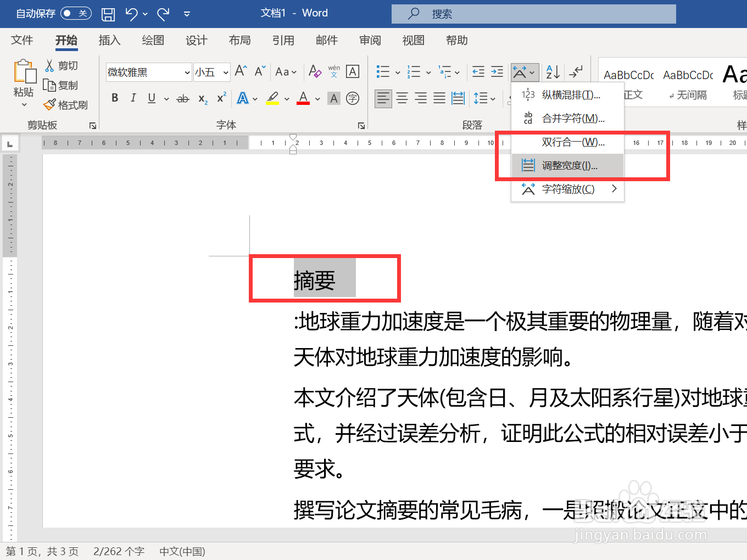This screenshot has height=560, width=747.
Task: Click inside the 搜索 search box
Action: (533, 13)
